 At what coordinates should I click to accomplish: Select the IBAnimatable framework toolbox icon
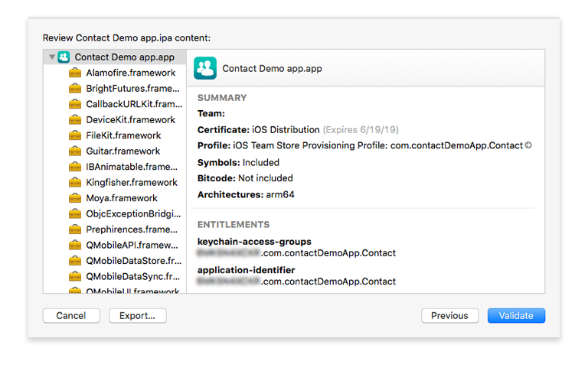click(x=75, y=167)
